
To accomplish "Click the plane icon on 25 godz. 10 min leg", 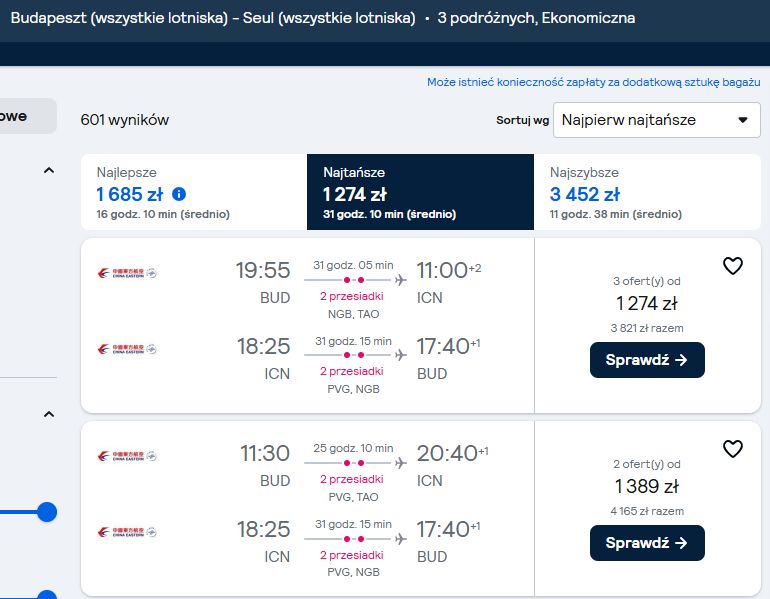I will pyautogui.click(x=401, y=463).
